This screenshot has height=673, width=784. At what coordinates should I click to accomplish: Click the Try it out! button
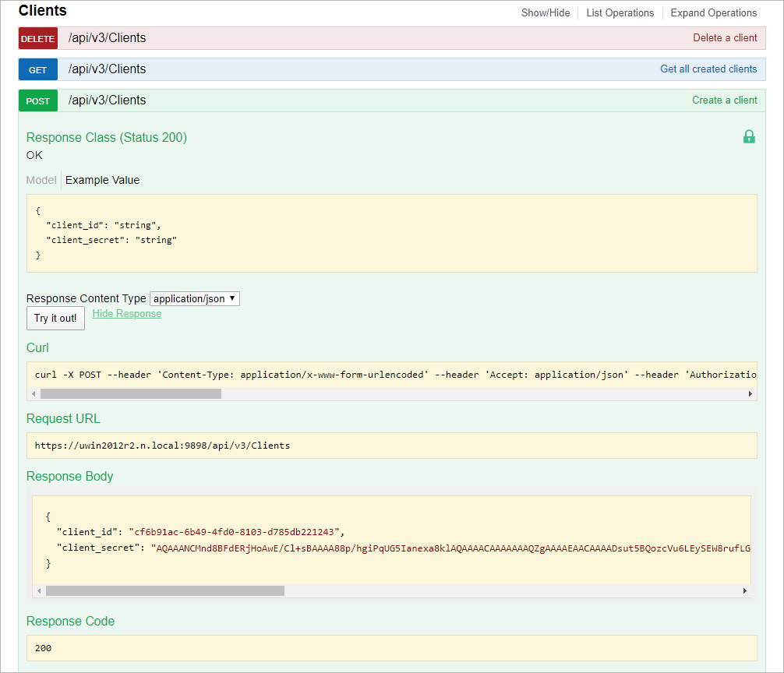(x=55, y=319)
